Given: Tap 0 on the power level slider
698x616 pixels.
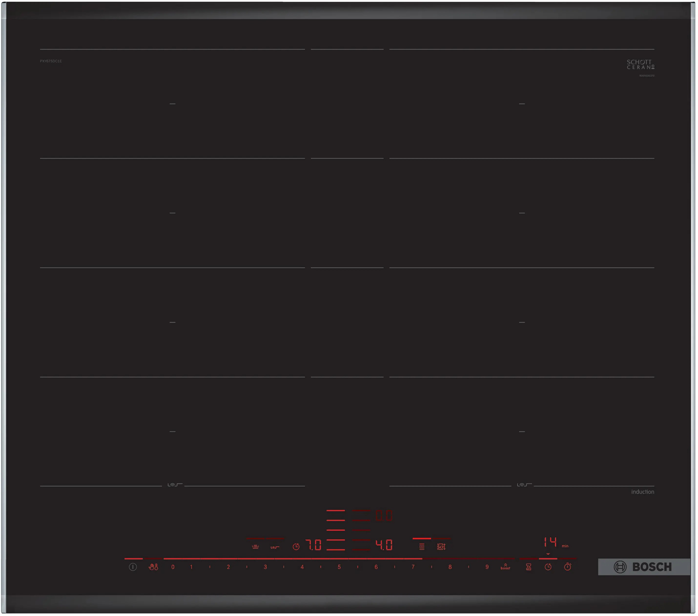Looking at the screenshot, I should pyautogui.click(x=173, y=567).
